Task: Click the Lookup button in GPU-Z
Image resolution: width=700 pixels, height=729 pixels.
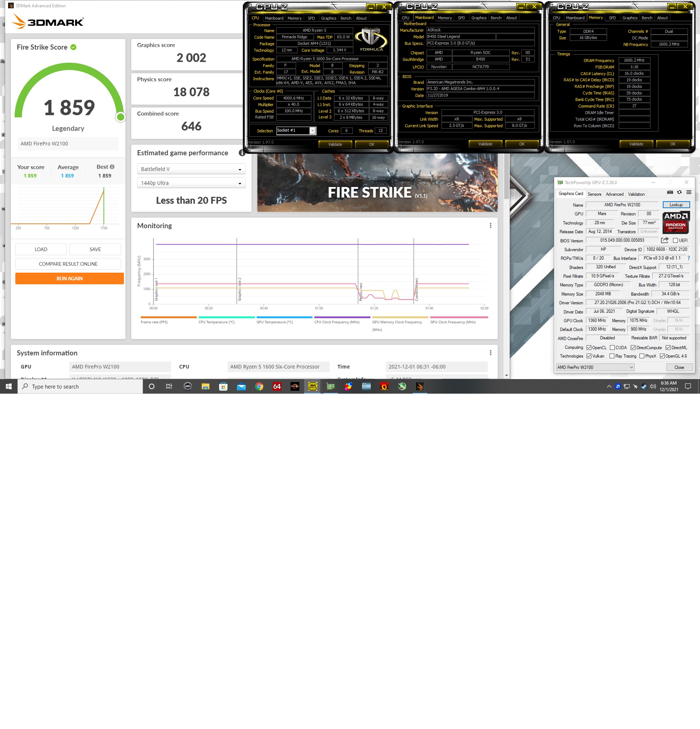Action: point(676,205)
